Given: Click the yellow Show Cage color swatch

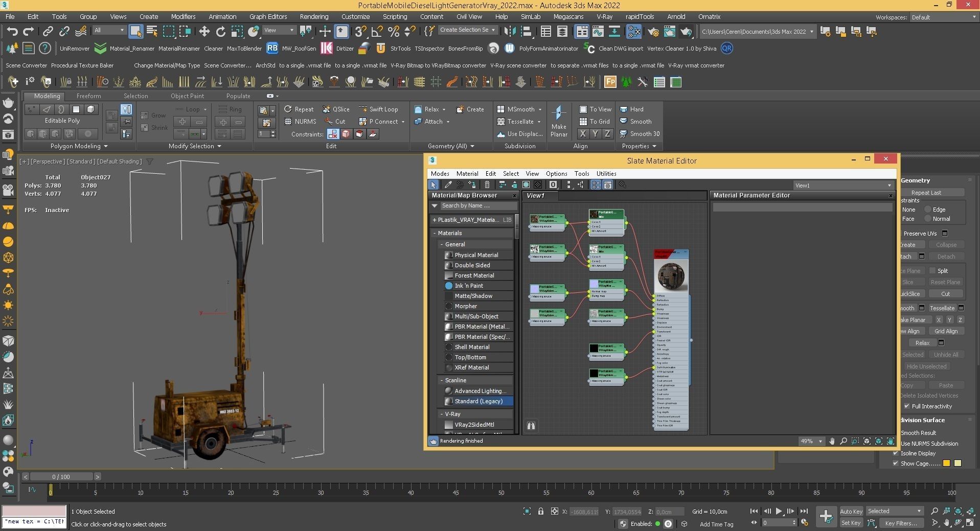Looking at the screenshot, I should point(947,463).
